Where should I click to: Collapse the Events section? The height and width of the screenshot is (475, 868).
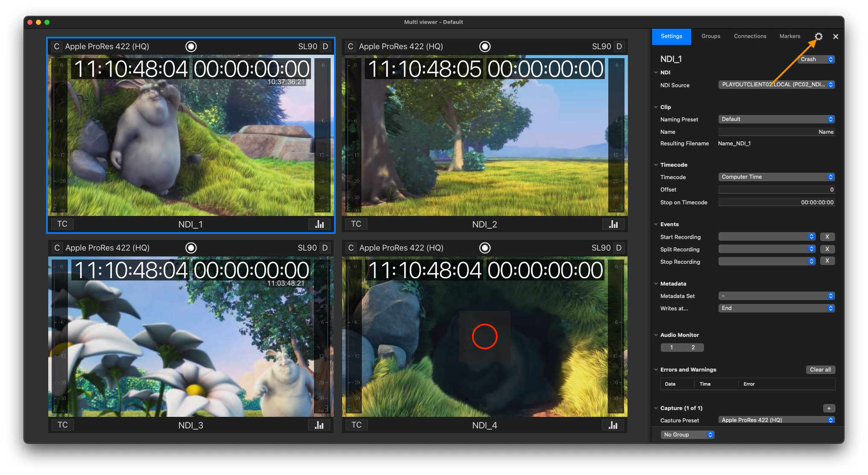656,224
